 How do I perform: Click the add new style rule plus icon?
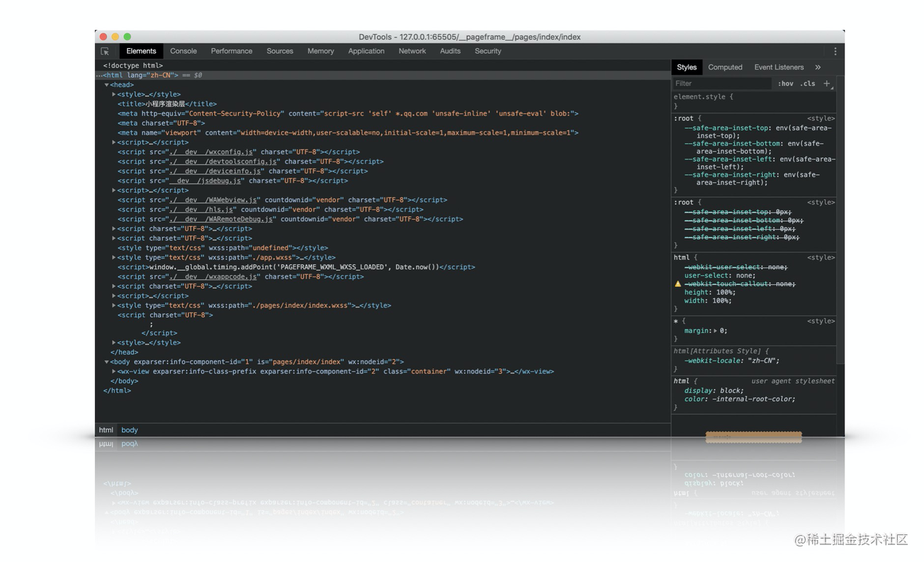click(x=826, y=84)
